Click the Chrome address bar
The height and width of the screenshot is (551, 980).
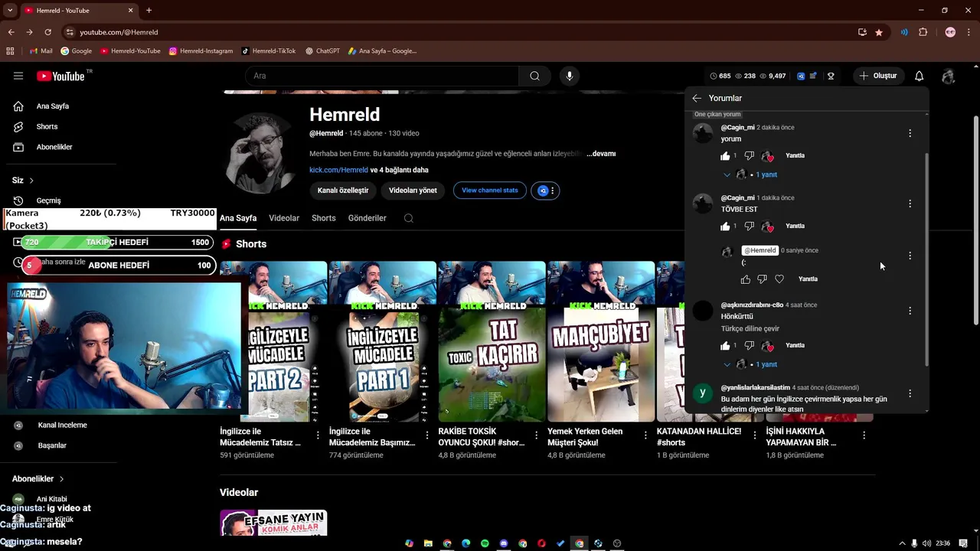(459, 32)
